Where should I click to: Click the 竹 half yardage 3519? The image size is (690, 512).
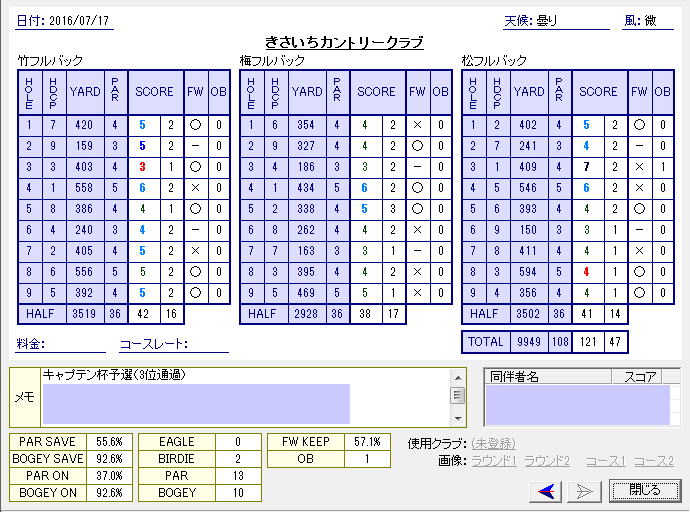[84, 314]
